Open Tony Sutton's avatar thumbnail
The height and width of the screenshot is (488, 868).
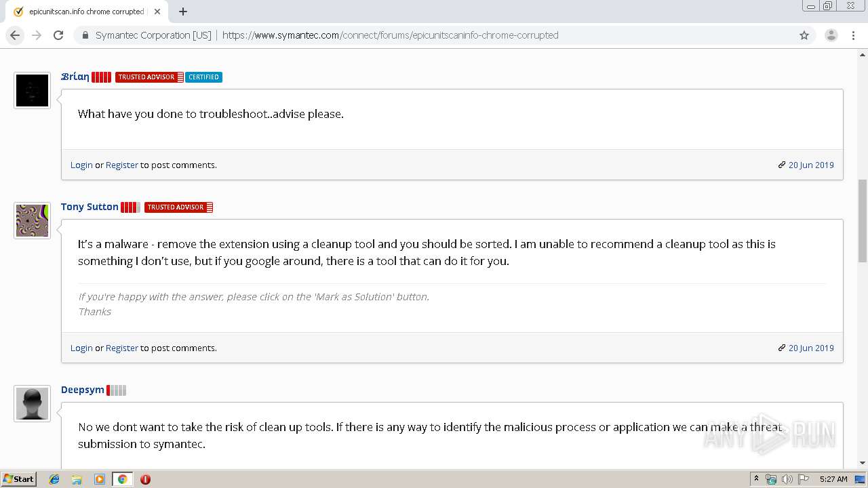pyautogui.click(x=32, y=220)
